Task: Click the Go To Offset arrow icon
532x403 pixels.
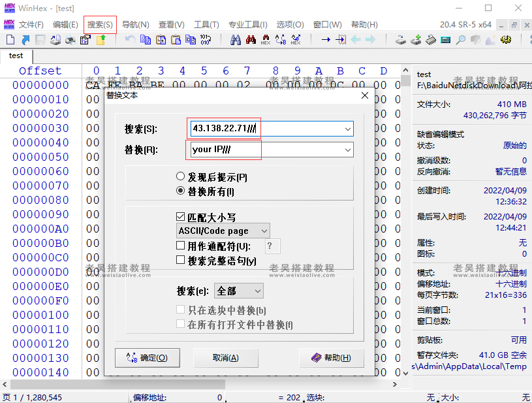Action: pos(325,40)
